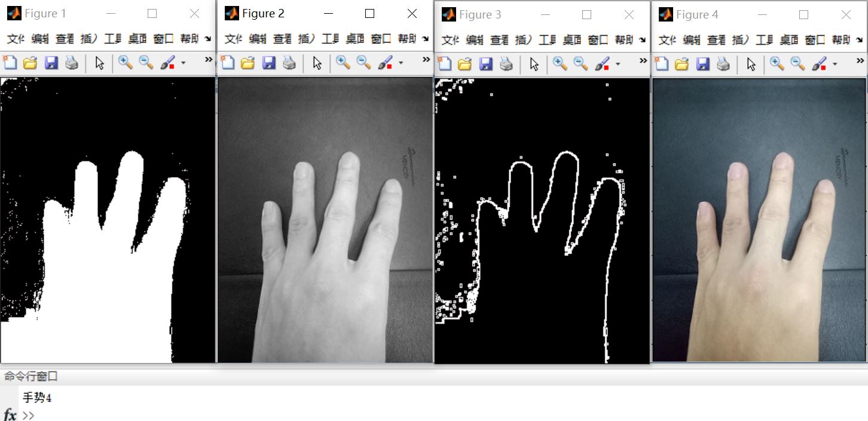868x421 pixels.
Task: Open brush dropdown arrow in Figure 2
Action: coord(401,63)
